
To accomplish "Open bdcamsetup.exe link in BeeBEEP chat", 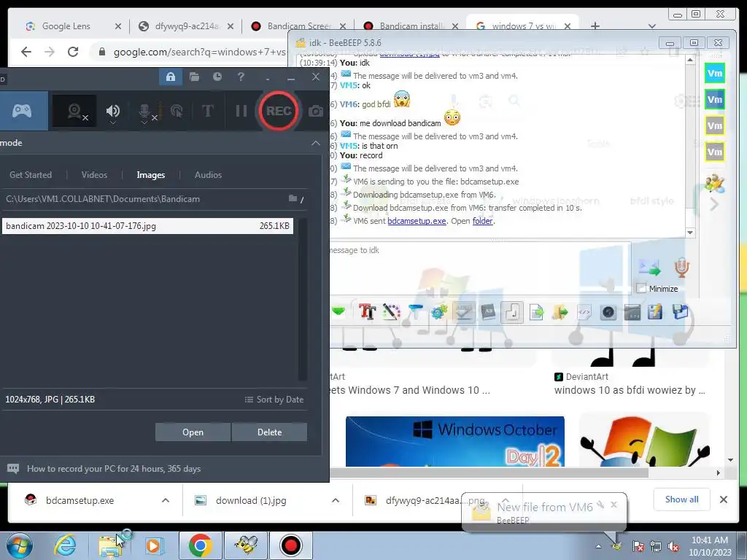I will (x=417, y=221).
